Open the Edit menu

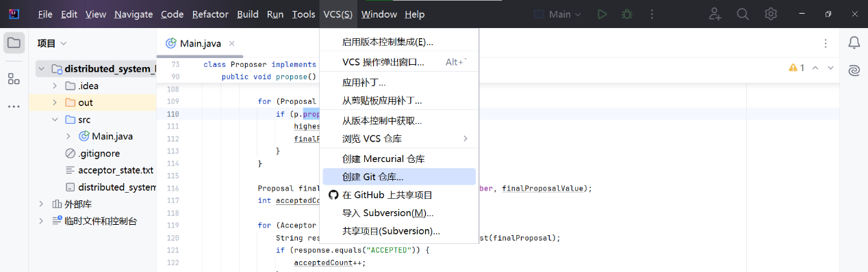point(69,14)
